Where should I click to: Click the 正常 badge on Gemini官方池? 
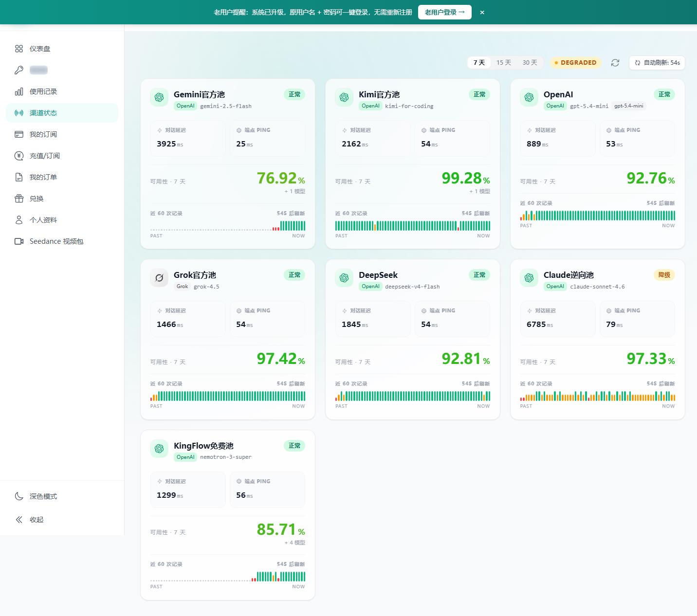tap(294, 94)
